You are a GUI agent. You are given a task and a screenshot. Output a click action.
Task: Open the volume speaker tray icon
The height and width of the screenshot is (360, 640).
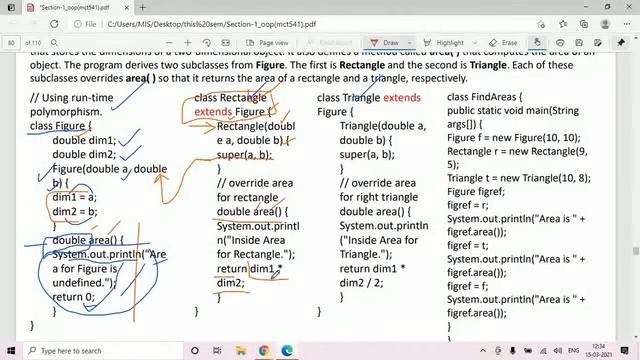click(x=558, y=351)
